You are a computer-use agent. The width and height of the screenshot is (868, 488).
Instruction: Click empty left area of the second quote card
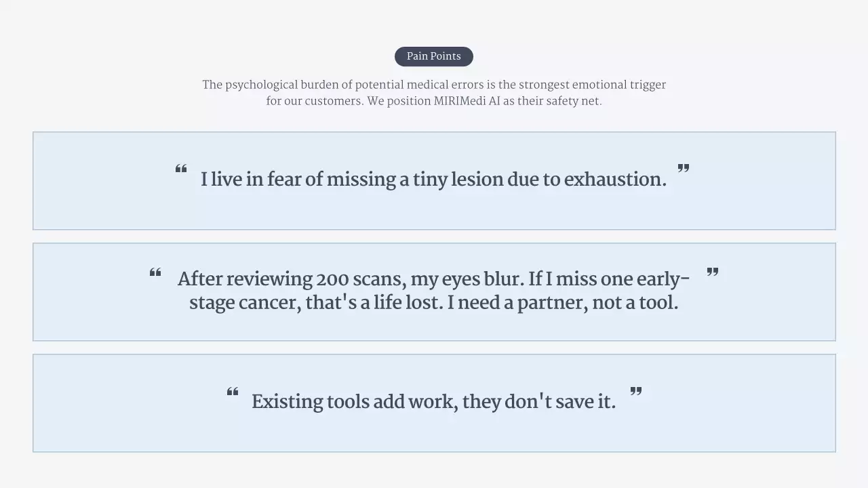click(x=88, y=292)
